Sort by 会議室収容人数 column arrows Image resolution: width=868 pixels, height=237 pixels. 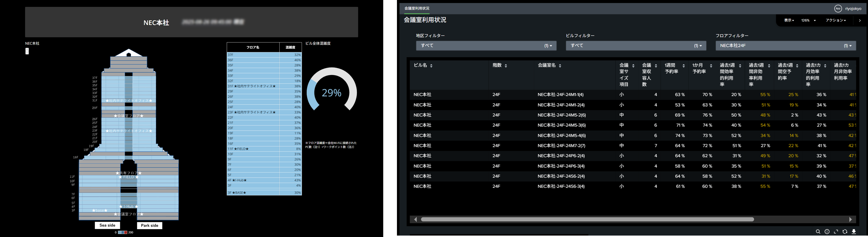(x=656, y=66)
